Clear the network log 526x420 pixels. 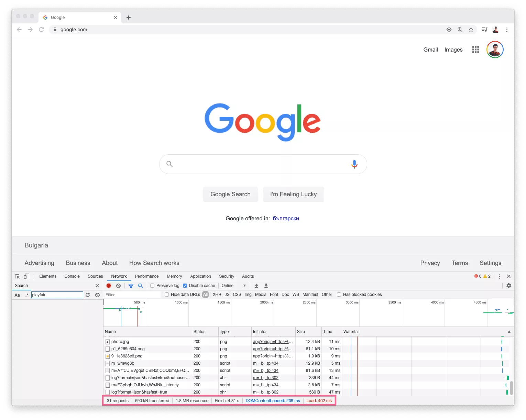pyautogui.click(x=119, y=286)
